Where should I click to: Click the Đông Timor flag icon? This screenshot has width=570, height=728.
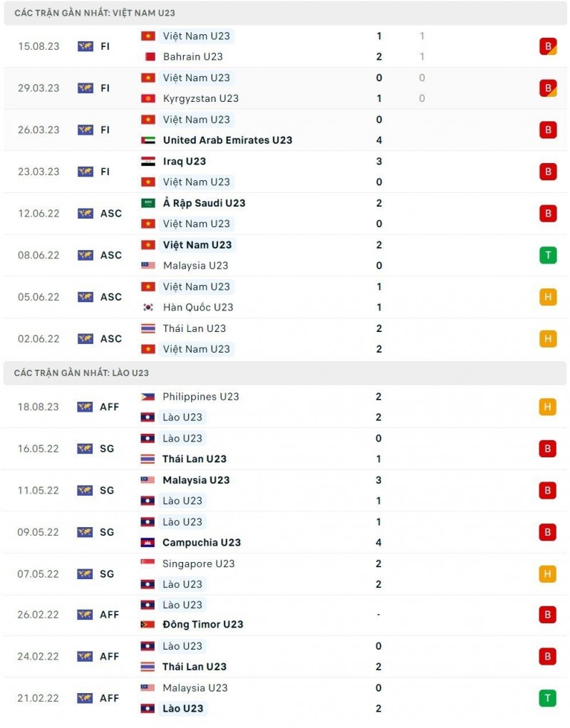tap(147, 625)
